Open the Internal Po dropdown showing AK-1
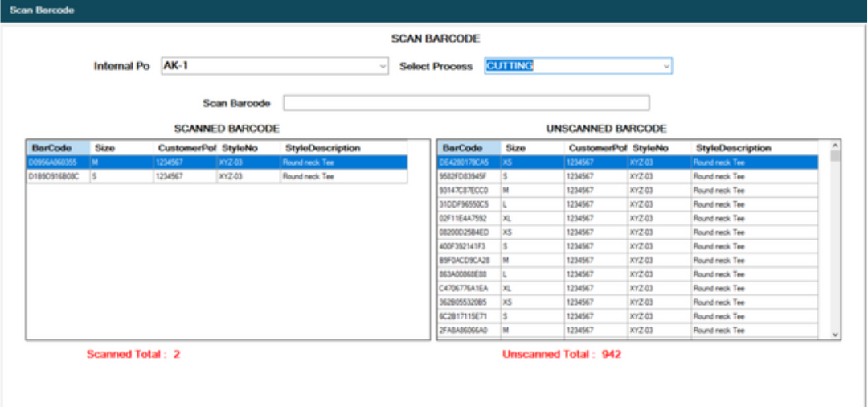The image size is (868, 407). tap(275, 66)
